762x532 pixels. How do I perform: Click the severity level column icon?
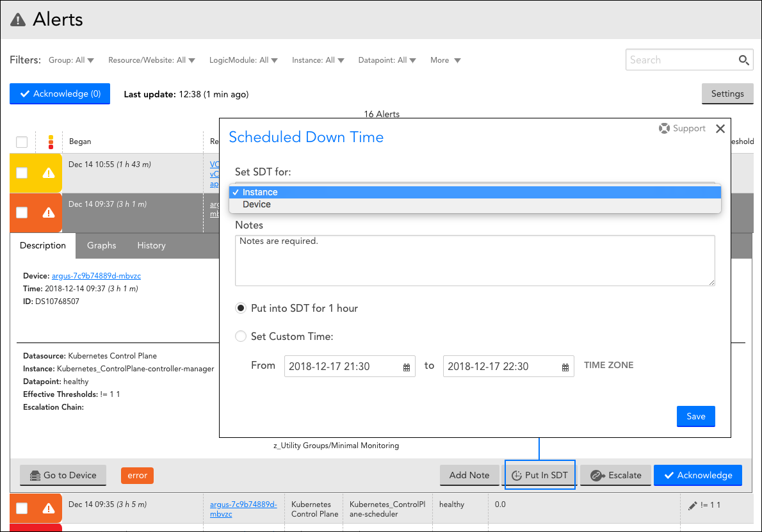coord(51,142)
